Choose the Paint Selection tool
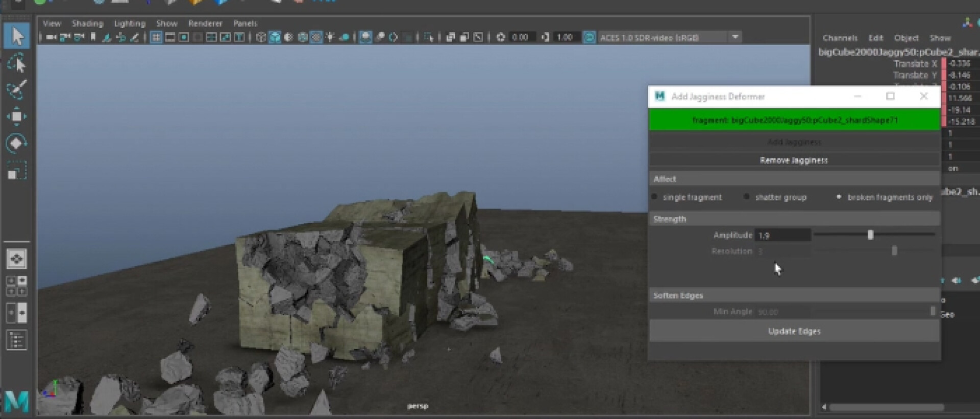The width and height of the screenshot is (980, 419). coord(17,90)
